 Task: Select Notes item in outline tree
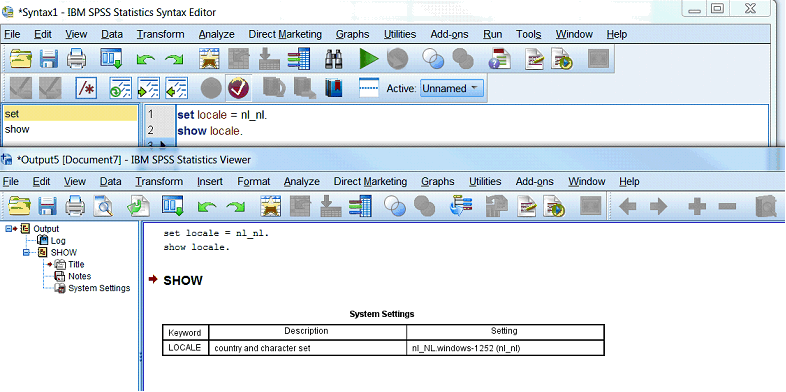(x=80, y=276)
